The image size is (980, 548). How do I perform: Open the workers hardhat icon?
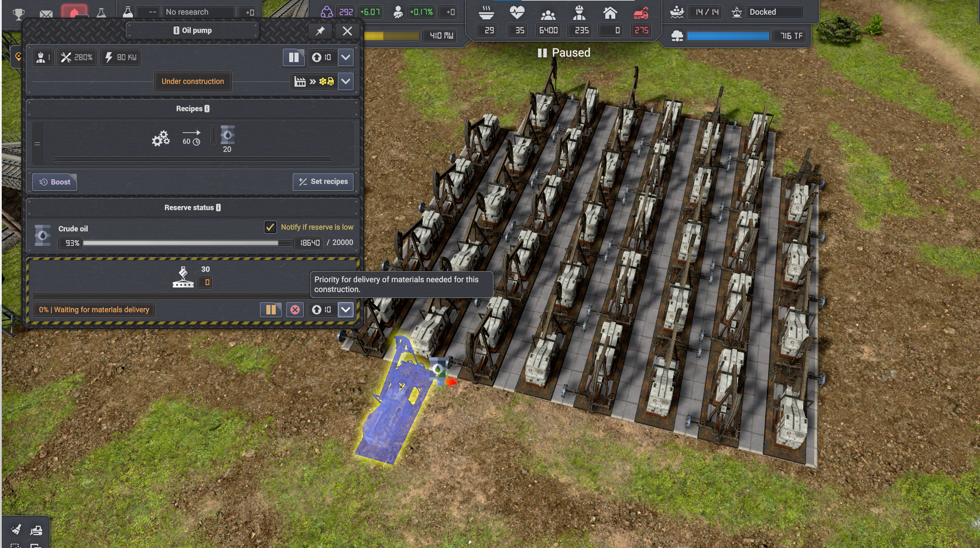[x=580, y=12]
